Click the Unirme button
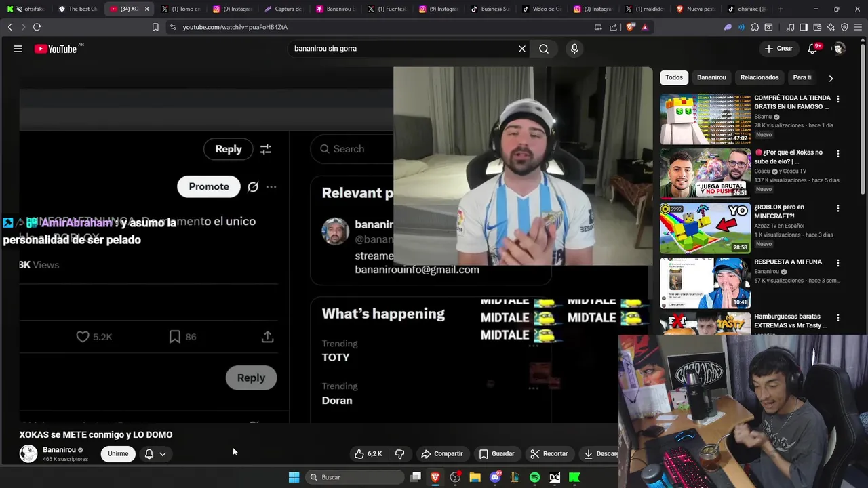The height and width of the screenshot is (488, 868). [x=118, y=454]
